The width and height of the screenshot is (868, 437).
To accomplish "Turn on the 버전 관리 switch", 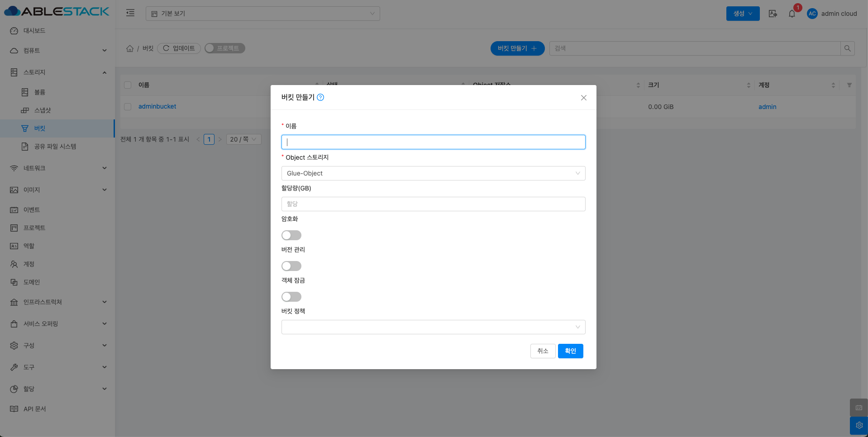I will click(x=291, y=266).
